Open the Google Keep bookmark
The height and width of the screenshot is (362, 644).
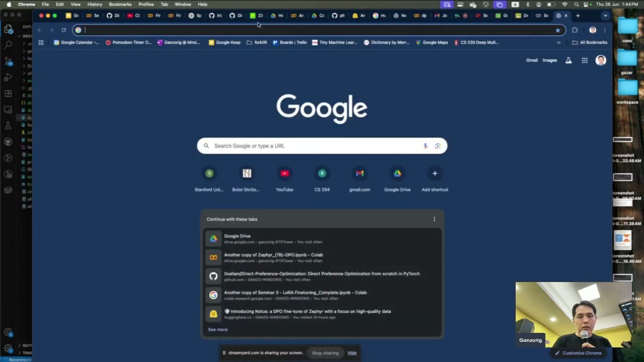pos(224,42)
